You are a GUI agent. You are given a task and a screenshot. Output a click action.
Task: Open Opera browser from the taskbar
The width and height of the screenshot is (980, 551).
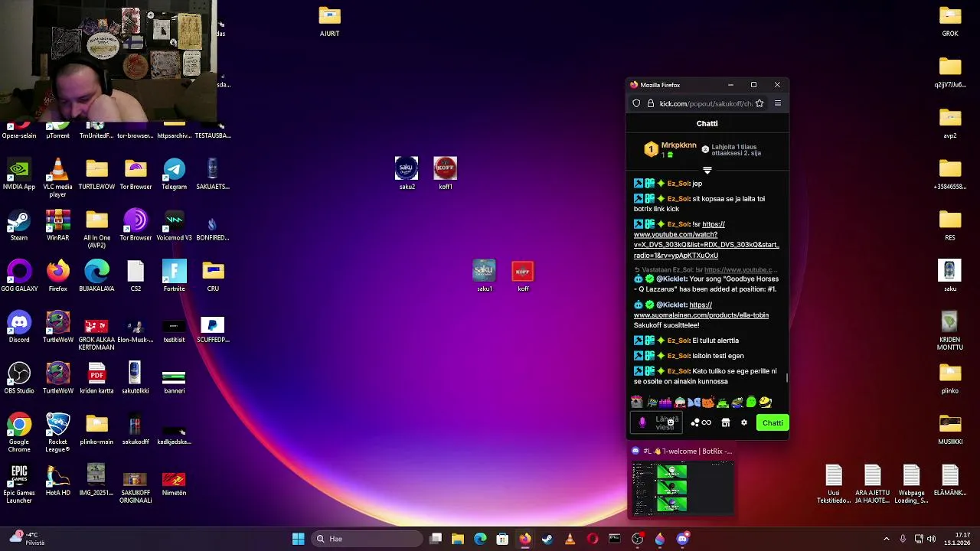(x=592, y=539)
